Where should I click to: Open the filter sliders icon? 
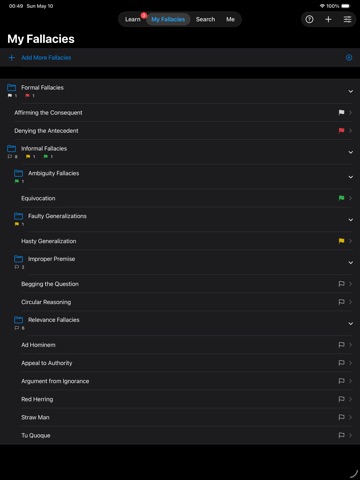(x=347, y=19)
